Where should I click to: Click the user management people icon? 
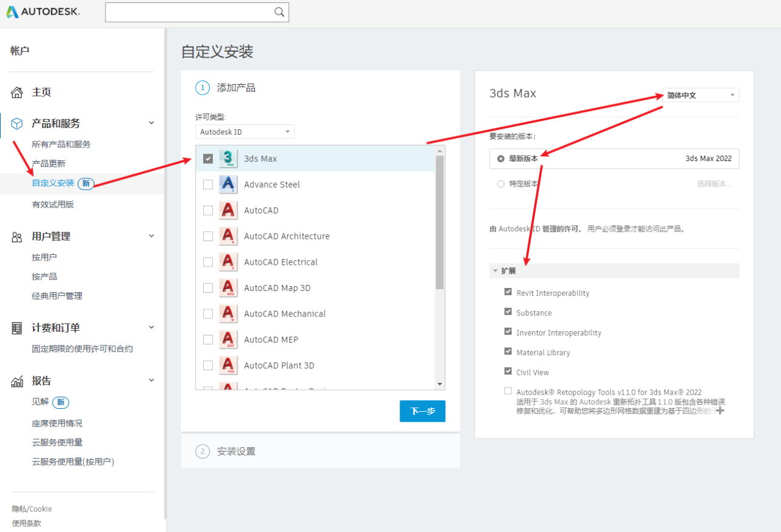[x=17, y=237]
